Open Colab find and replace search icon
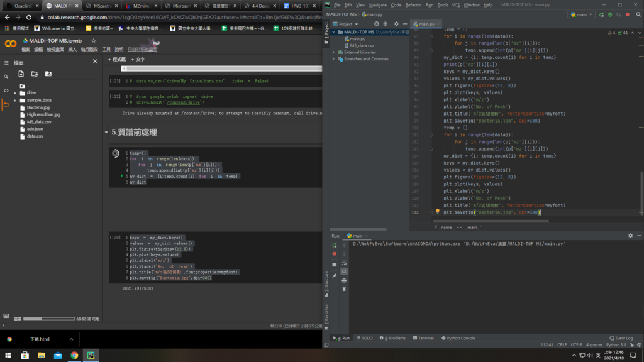Image resolution: width=644 pixels, height=362 pixels. click(6, 77)
